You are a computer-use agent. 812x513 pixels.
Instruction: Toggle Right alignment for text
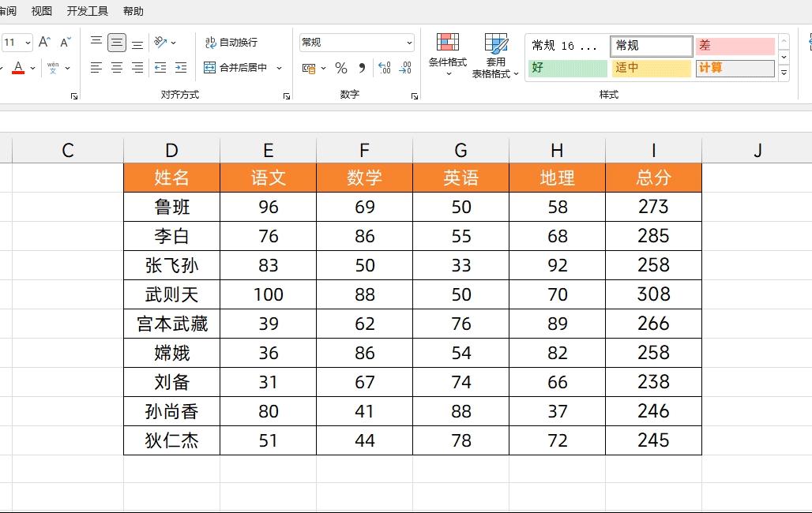(x=137, y=68)
